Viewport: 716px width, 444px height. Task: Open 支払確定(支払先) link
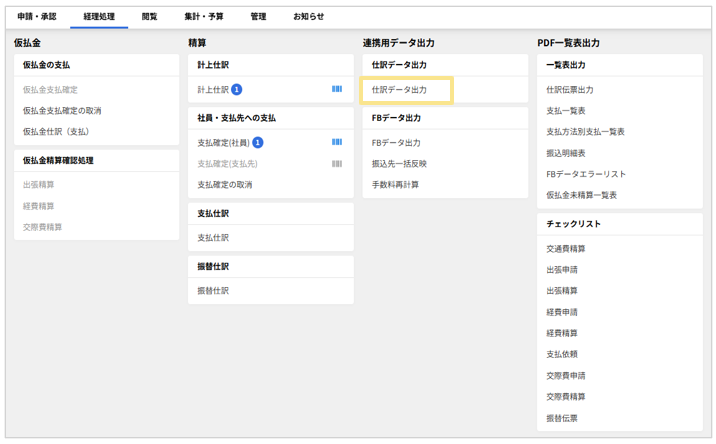(227, 164)
